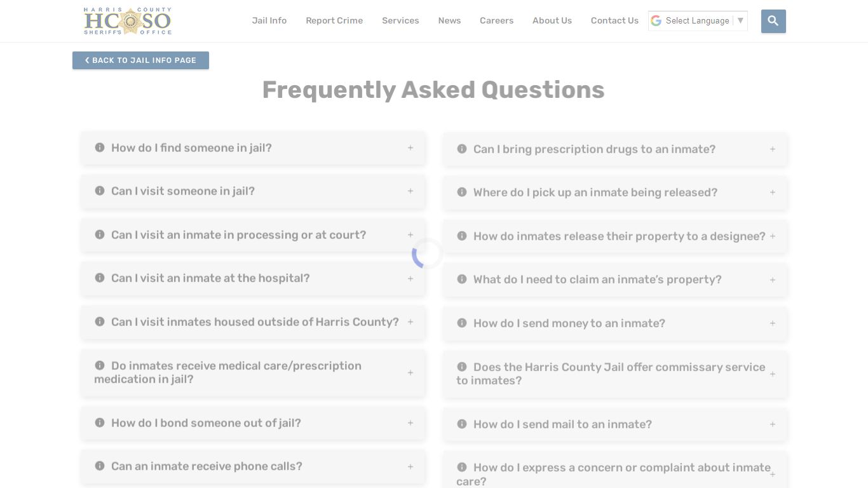Viewport: 868px width, 488px height.
Task: Click info icon beside 'express a concern or complaint'
Action: (462, 467)
